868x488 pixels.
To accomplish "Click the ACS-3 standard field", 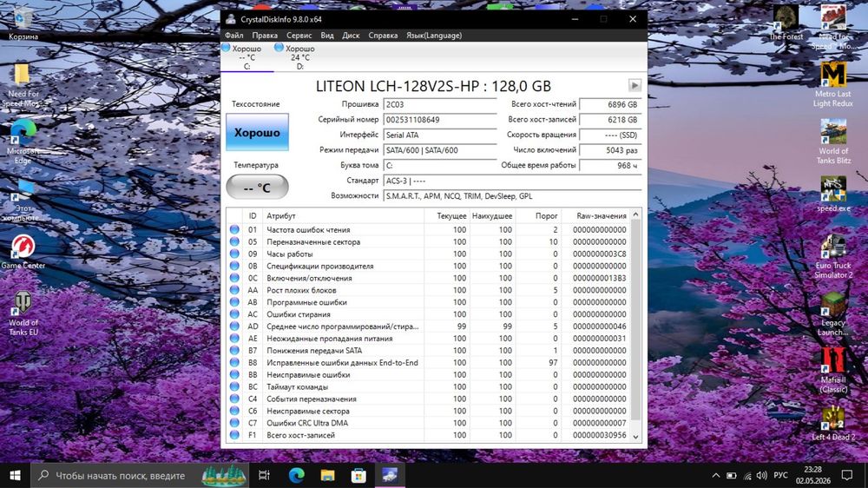I will (512, 181).
